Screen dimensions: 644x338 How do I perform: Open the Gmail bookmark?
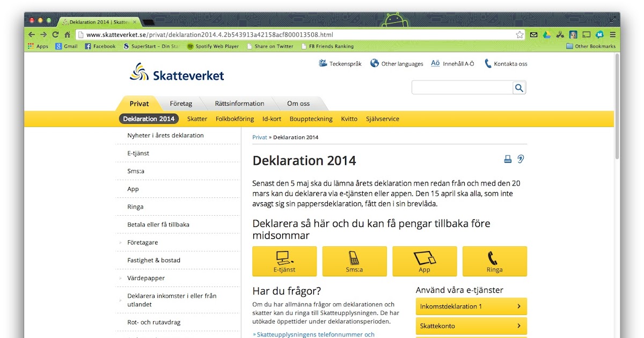[67, 46]
